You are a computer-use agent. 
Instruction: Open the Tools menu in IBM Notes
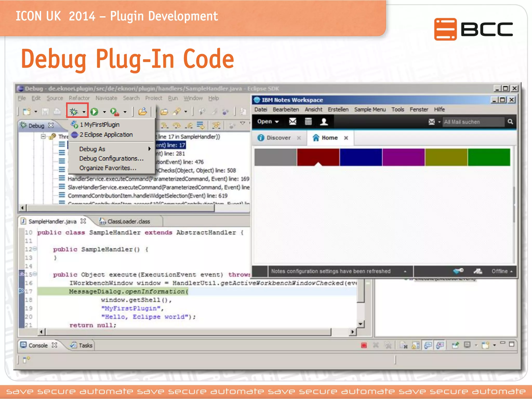coord(398,110)
